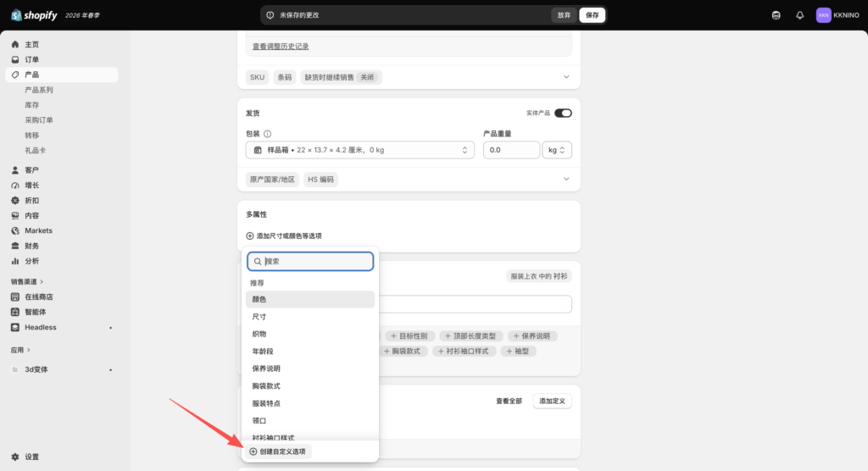Viewport: 868px width, 471px height.
Task: Click the 在线商店 store icon
Action: (15, 296)
